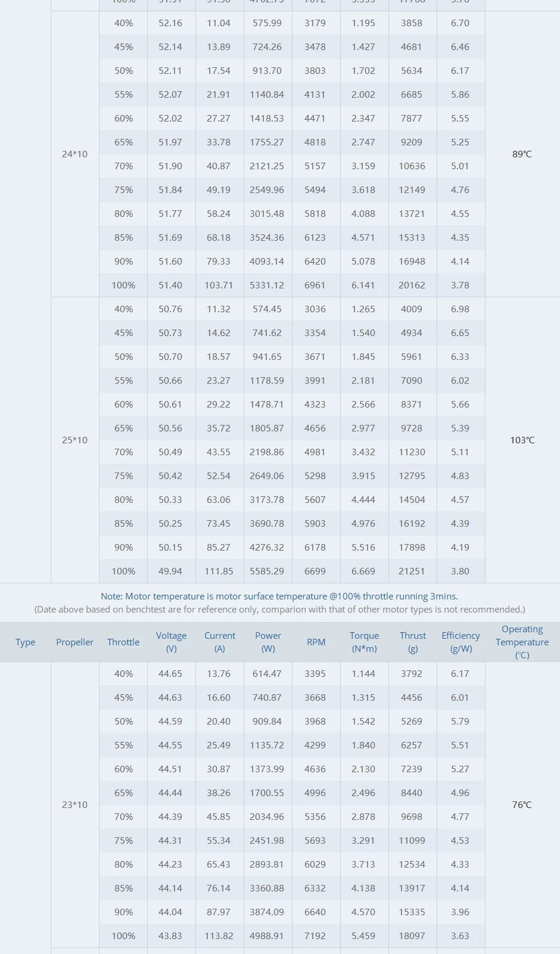The image size is (560, 954).
Task: Click the Voltage (V) column header
Action: tap(171, 642)
